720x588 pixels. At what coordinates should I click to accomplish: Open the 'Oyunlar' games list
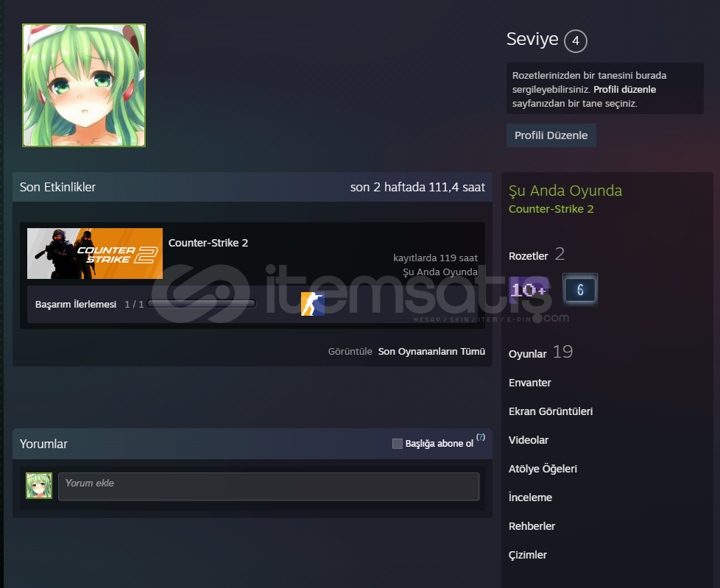coord(528,354)
